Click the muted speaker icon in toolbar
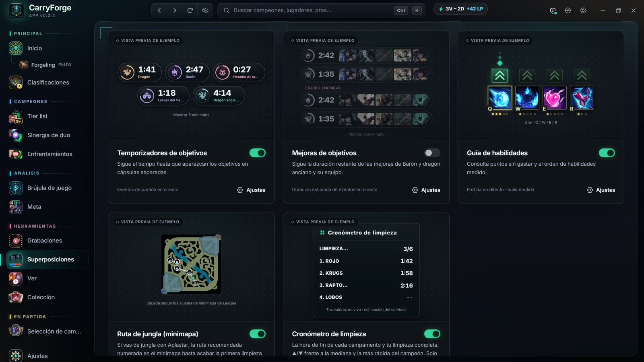The width and height of the screenshot is (644, 362). coord(205,10)
